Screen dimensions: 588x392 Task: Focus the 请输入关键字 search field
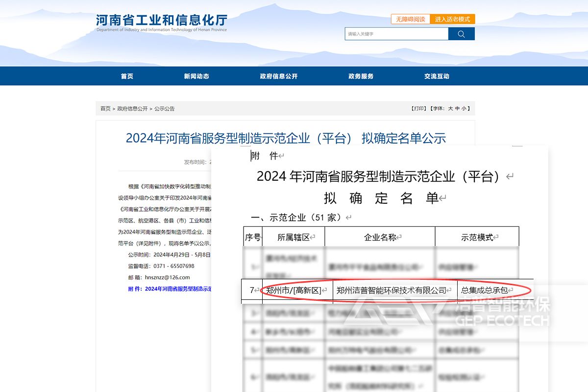(x=396, y=34)
